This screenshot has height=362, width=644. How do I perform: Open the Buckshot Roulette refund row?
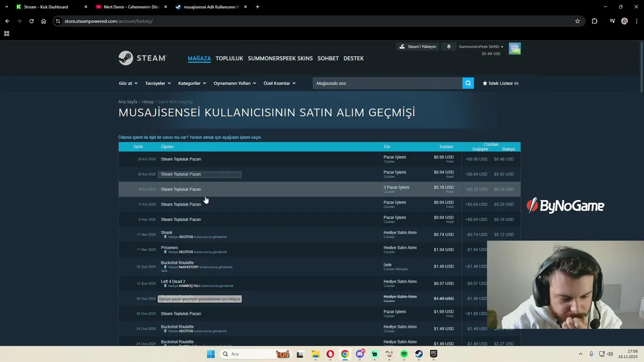tap(319, 266)
